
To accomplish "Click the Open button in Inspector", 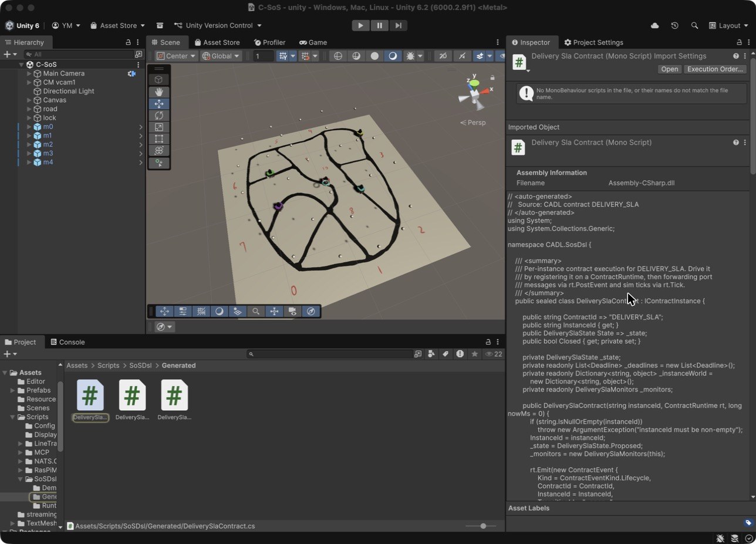I will 669,69.
